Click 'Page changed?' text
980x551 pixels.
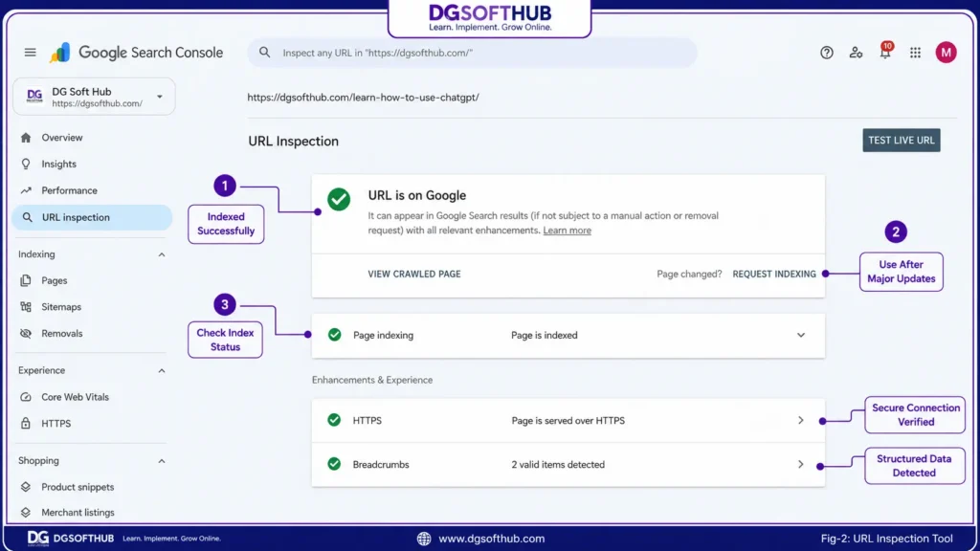(x=689, y=274)
